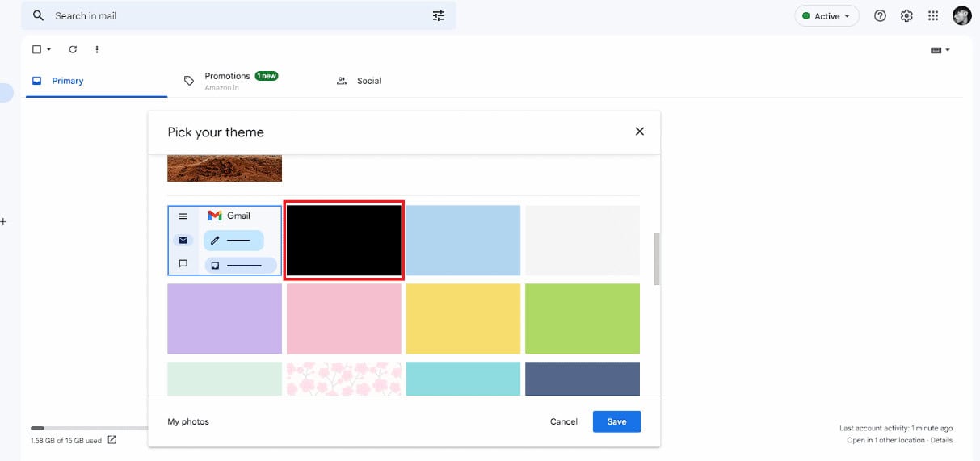Click the search options filter icon
Screen dimensions: 980x461
coord(439,15)
